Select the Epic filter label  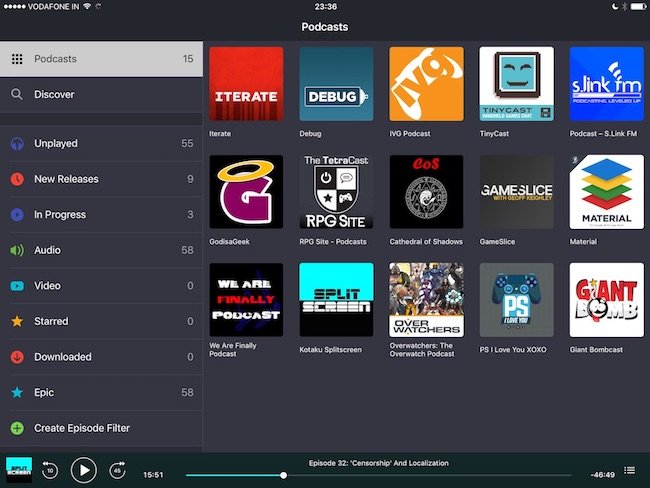[44, 393]
